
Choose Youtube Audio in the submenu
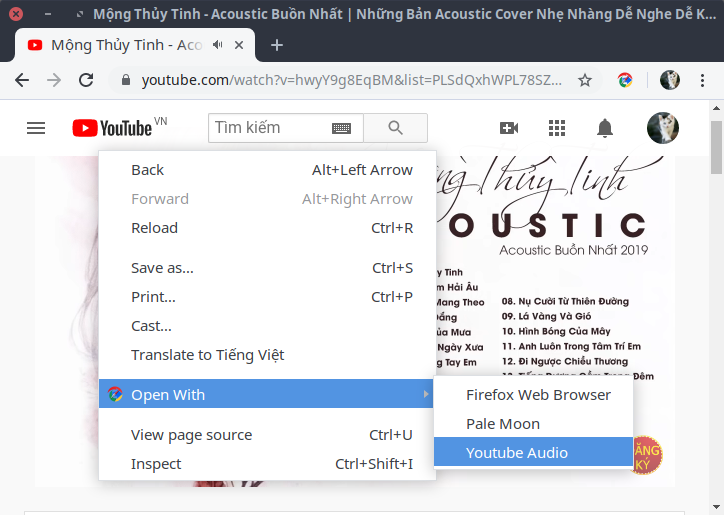coord(533,452)
